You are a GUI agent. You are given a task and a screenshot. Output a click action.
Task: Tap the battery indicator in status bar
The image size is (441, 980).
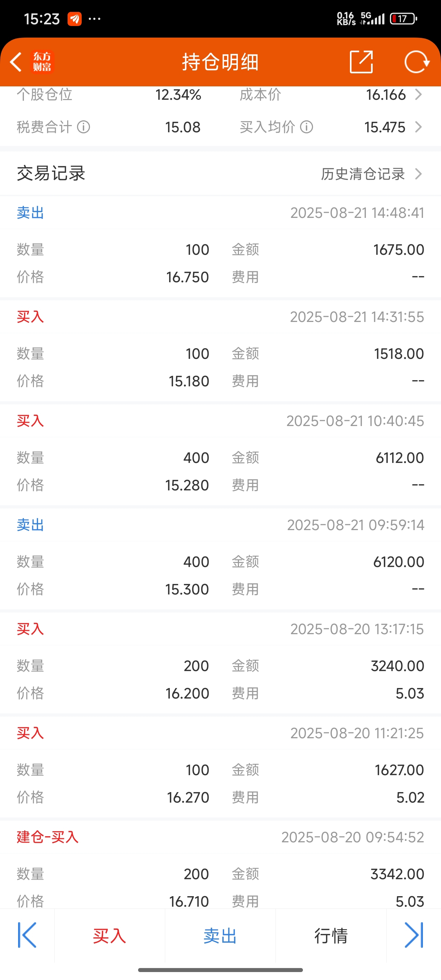click(x=403, y=19)
